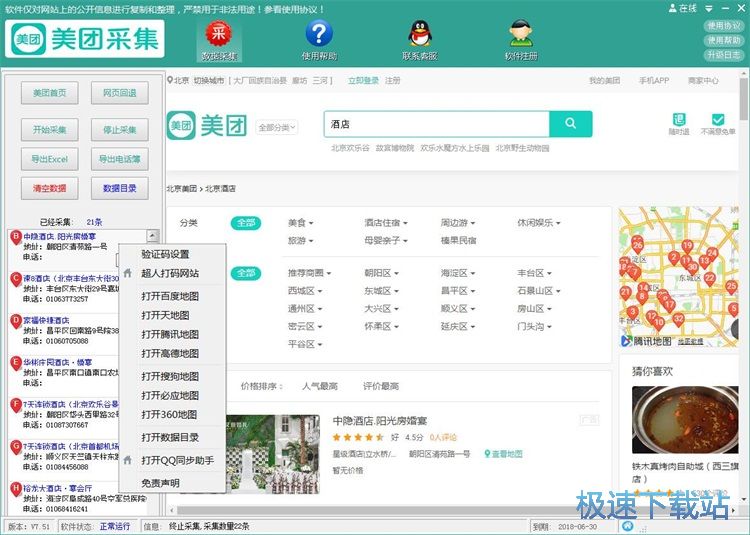
Task: Sort results by 人气最高
Action: (x=319, y=386)
